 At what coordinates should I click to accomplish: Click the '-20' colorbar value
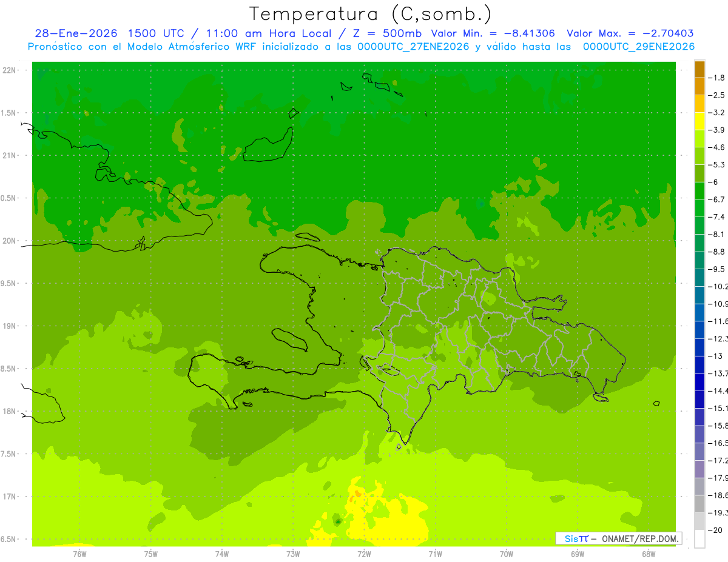715,530
